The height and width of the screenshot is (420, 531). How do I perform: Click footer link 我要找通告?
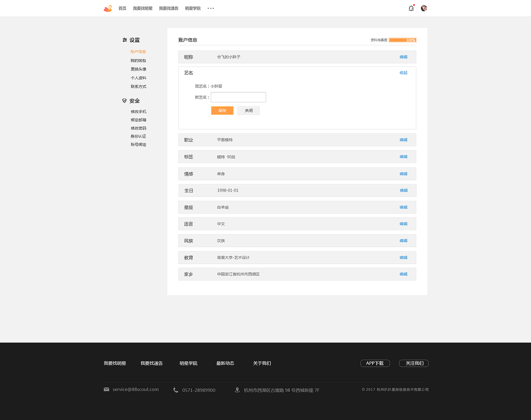[x=151, y=363]
